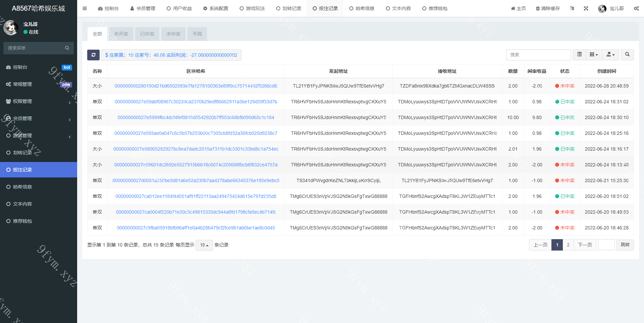This screenshot has height=323, width=644.
Task: Switch to the 未开奖 tab
Action: pos(121,34)
